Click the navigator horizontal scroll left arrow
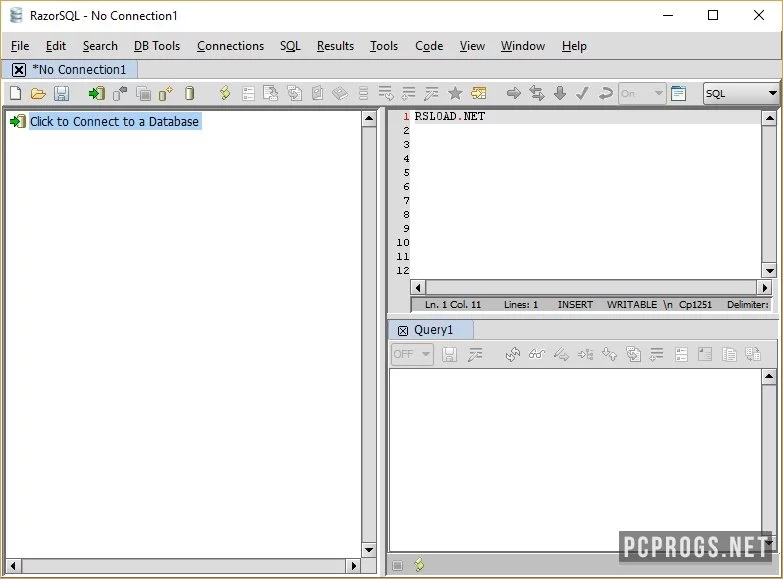The height and width of the screenshot is (579, 783). point(13,566)
